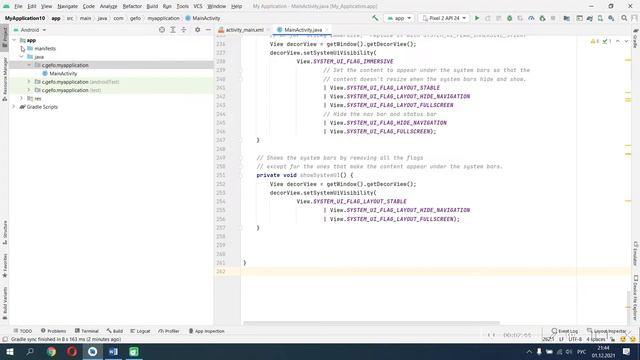The width and height of the screenshot is (640, 360).
Task: Collapse the app module tree node
Action: 14,40
